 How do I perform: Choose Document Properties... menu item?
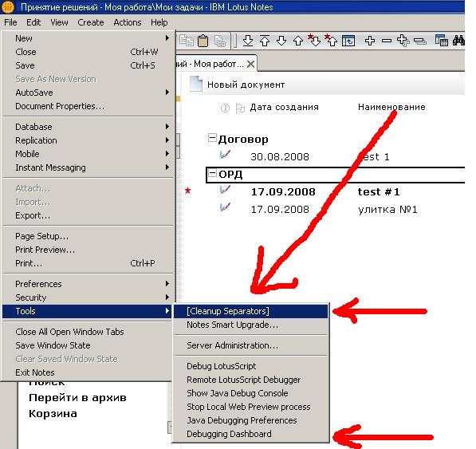(x=88, y=106)
